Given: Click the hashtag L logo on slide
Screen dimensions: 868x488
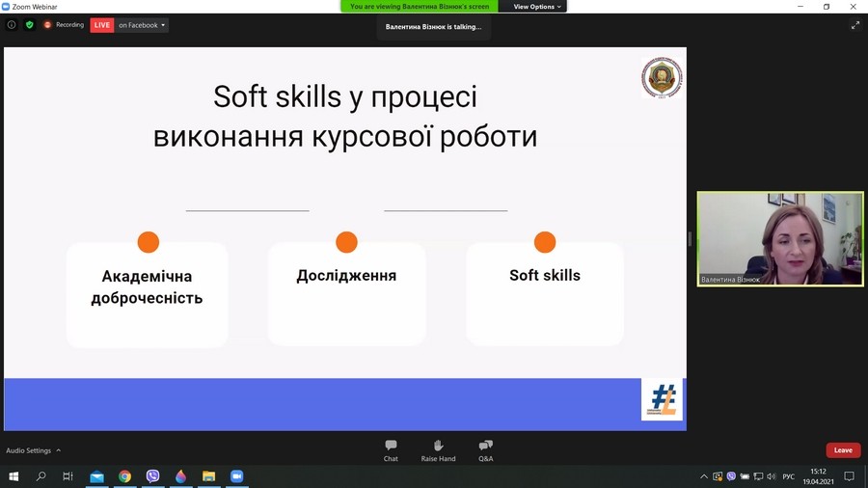Looking at the screenshot, I should coord(662,399).
